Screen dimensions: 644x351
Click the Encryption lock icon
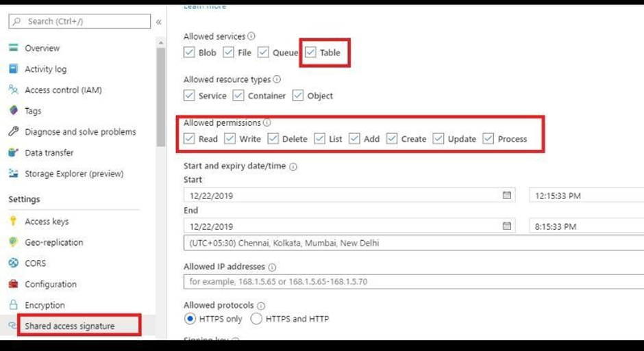[x=14, y=304]
